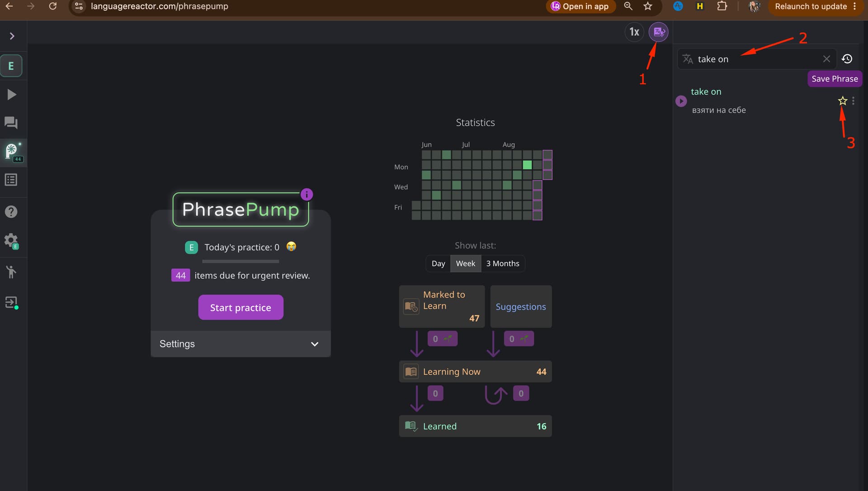Image resolution: width=868 pixels, height=491 pixels.
Task: Clear the 'take on' search text
Action: point(826,59)
